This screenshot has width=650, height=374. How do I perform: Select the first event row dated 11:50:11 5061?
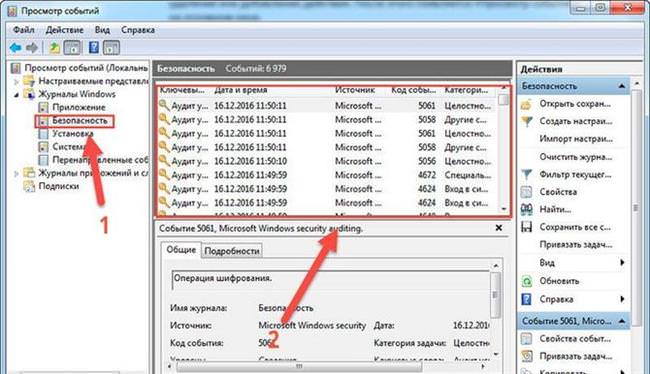pos(327,106)
